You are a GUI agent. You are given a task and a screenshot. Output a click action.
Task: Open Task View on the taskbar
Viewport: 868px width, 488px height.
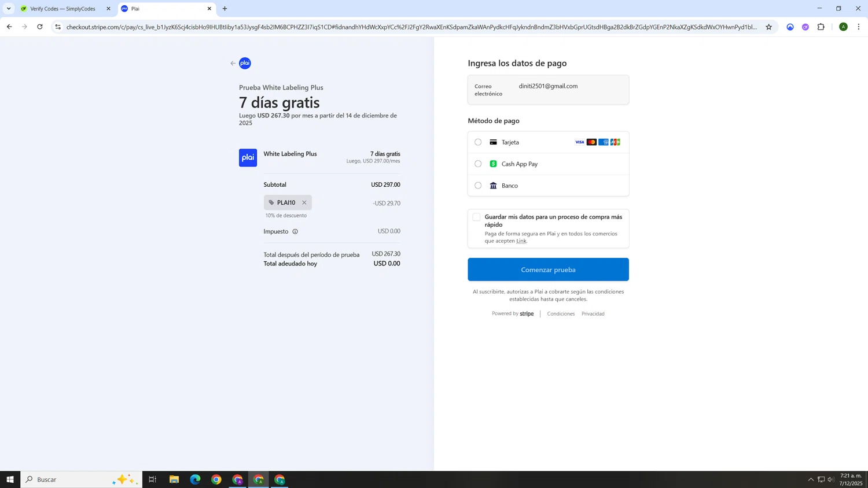[x=153, y=479]
